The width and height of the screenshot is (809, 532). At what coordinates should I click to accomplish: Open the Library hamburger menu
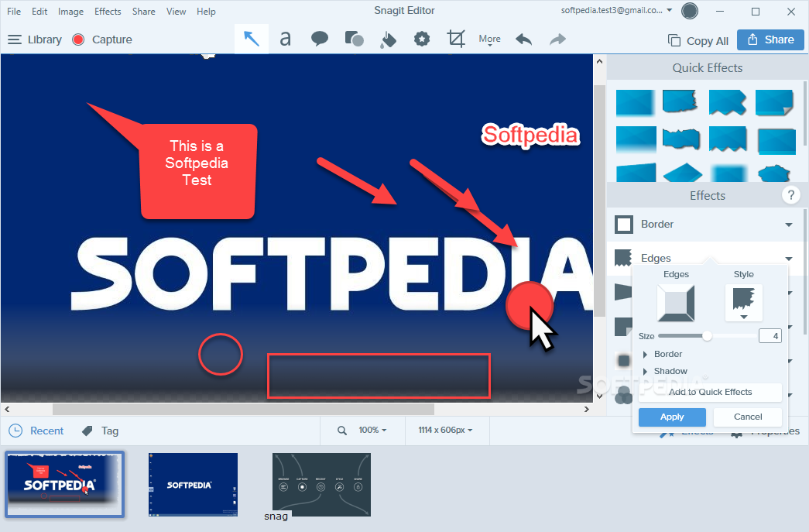15,39
